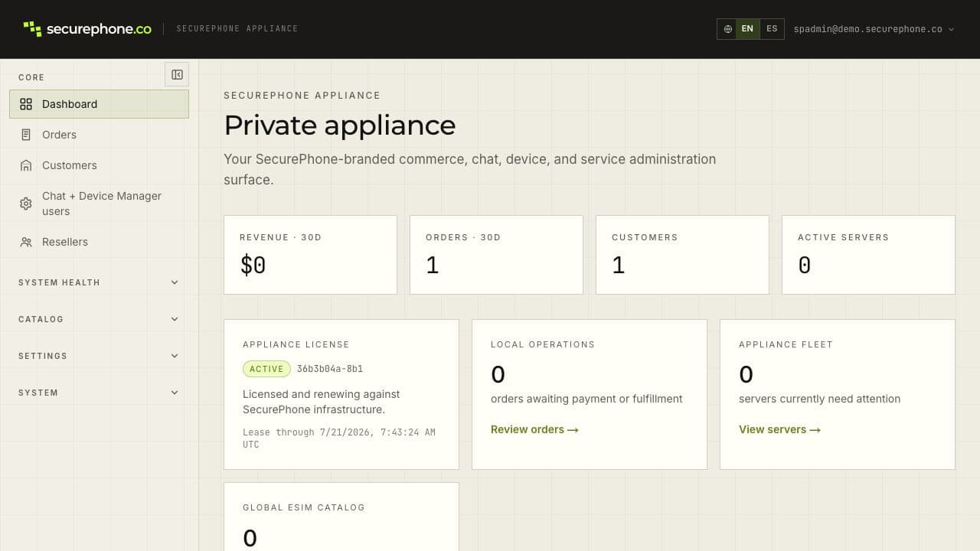This screenshot has height=551, width=980.
Task: Click the Resellers people icon
Action: click(26, 242)
